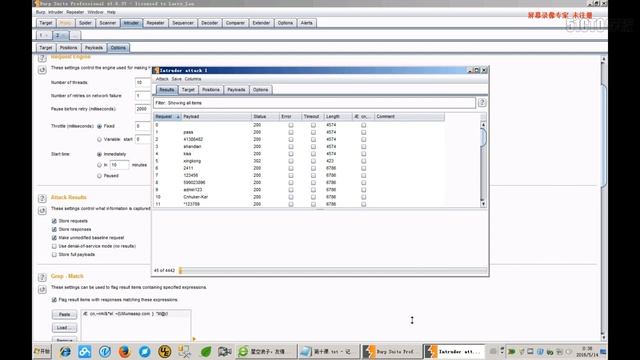Open the Intruder menu in menu bar
Screen dimensions: 640x360
pos(55,12)
